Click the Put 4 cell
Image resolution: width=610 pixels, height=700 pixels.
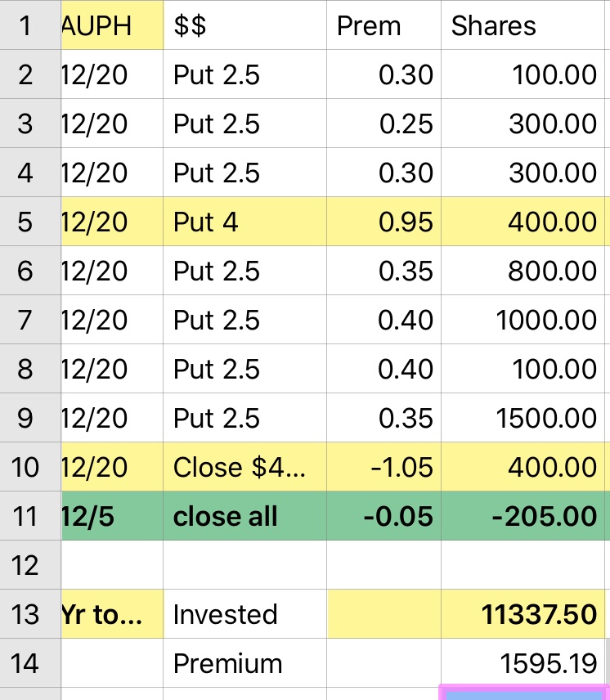point(244,222)
